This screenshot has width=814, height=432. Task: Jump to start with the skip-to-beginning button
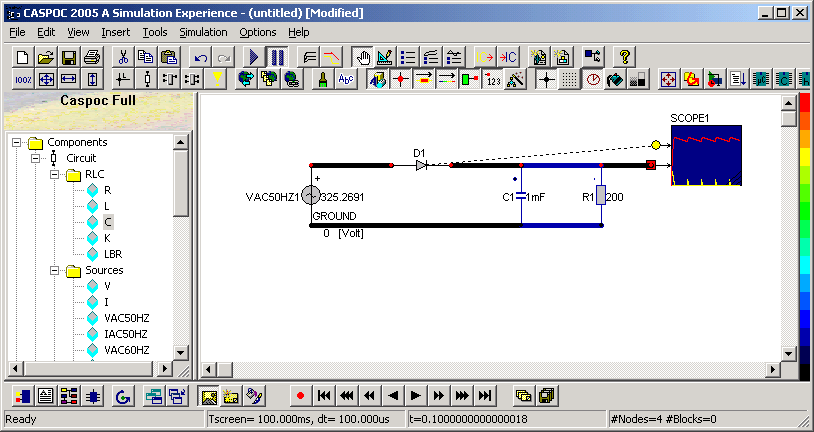point(324,396)
